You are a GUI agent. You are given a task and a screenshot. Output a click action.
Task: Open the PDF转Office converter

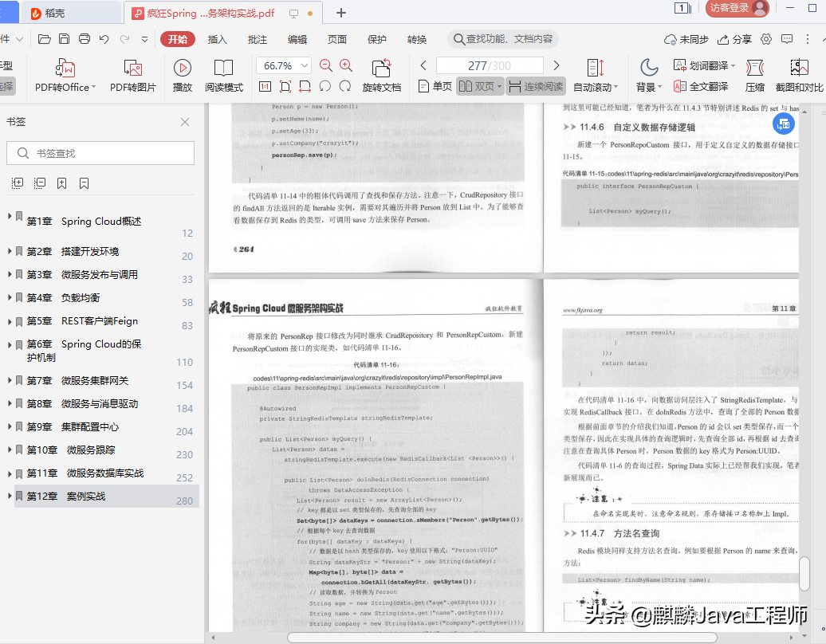pyautogui.click(x=65, y=76)
